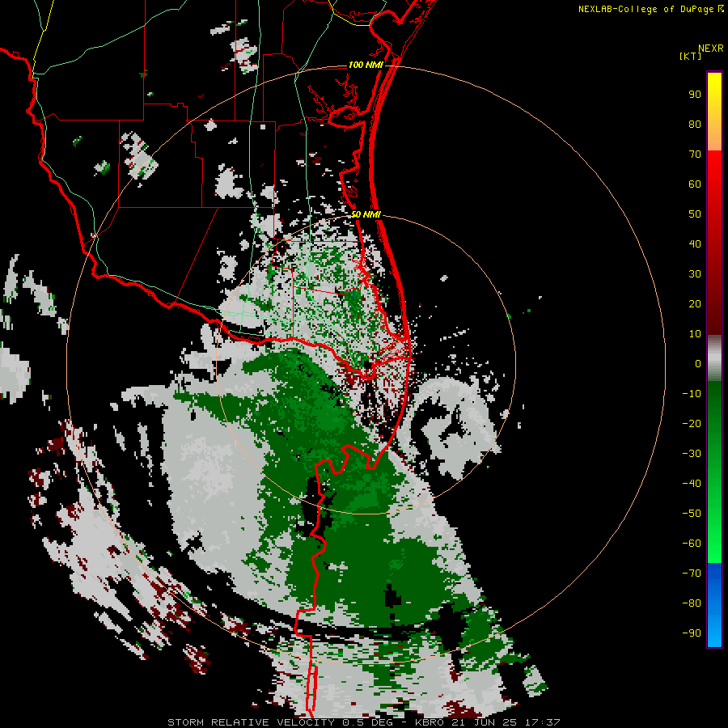728x728 pixels.
Task: Click the -30 value on the velocity scale
Action: [x=692, y=454]
